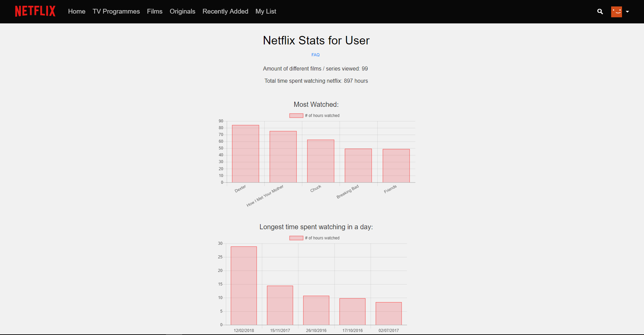The width and height of the screenshot is (644, 335).
Task: Click the Chuck bar
Action: [x=321, y=161]
